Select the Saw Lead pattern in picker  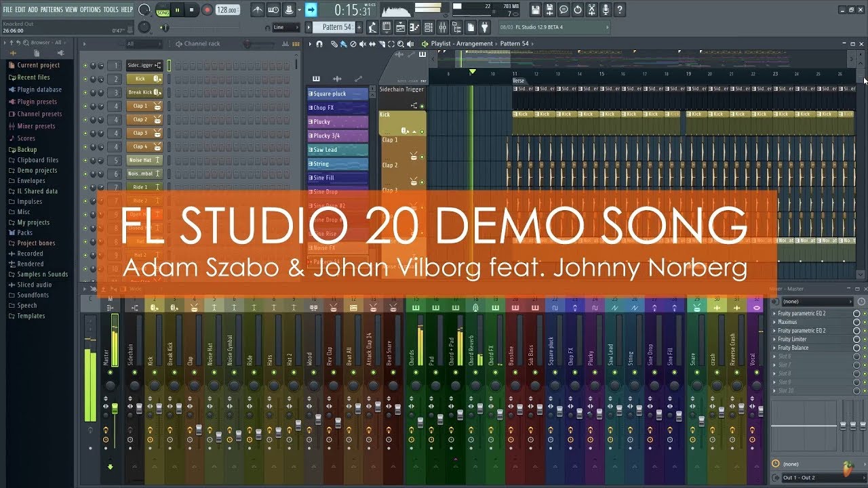pyautogui.click(x=338, y=150)
